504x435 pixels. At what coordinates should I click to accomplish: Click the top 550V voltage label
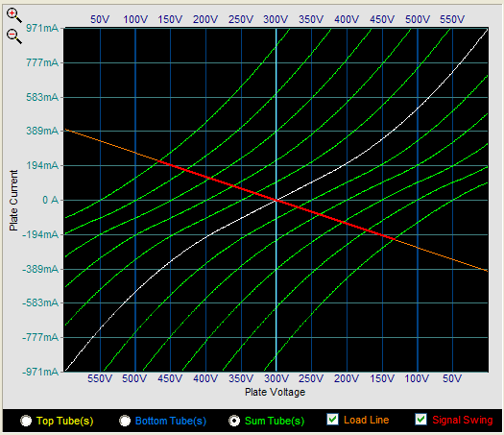tap(452, 19)
